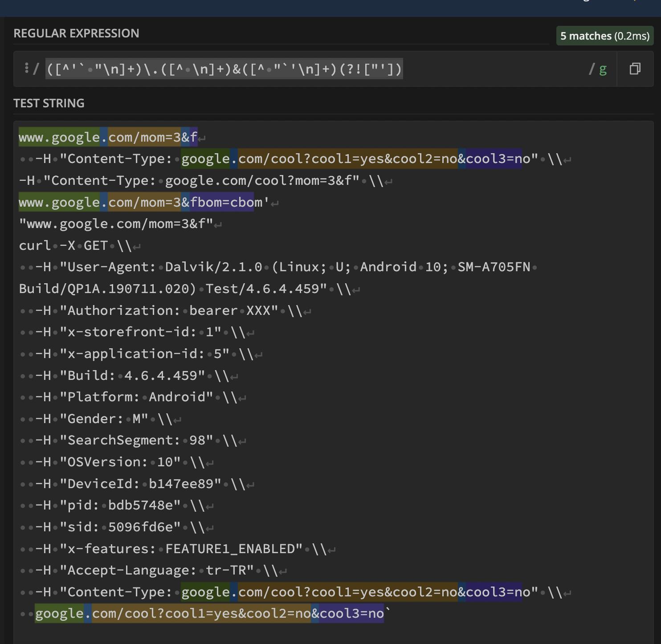Click the Build/QP1A.190711.020) Test/4.6.4.459 line
Image resolution: width=661 pixels, height=644 pixels.
click(190, 289)
